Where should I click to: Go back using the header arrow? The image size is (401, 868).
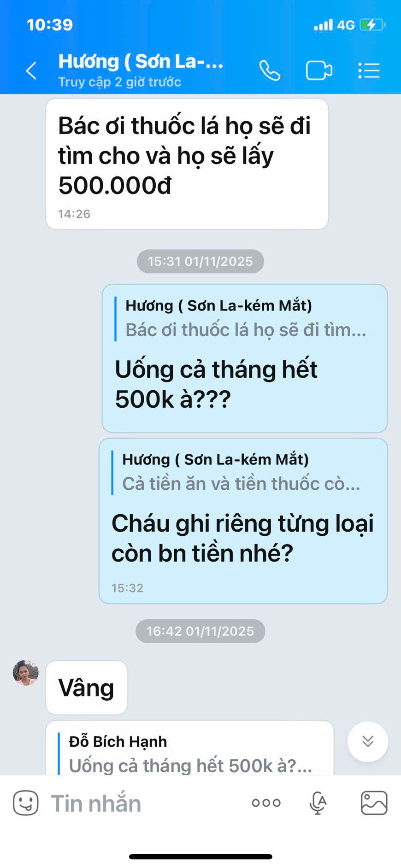click(x=31, y=71)
